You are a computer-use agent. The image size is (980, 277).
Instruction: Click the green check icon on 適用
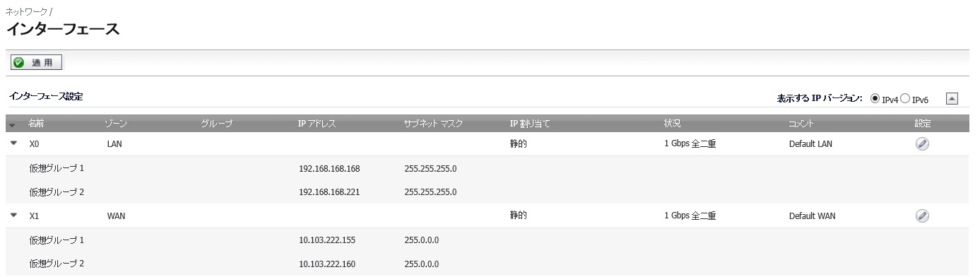pyautogui.click(x=19, y=63)
